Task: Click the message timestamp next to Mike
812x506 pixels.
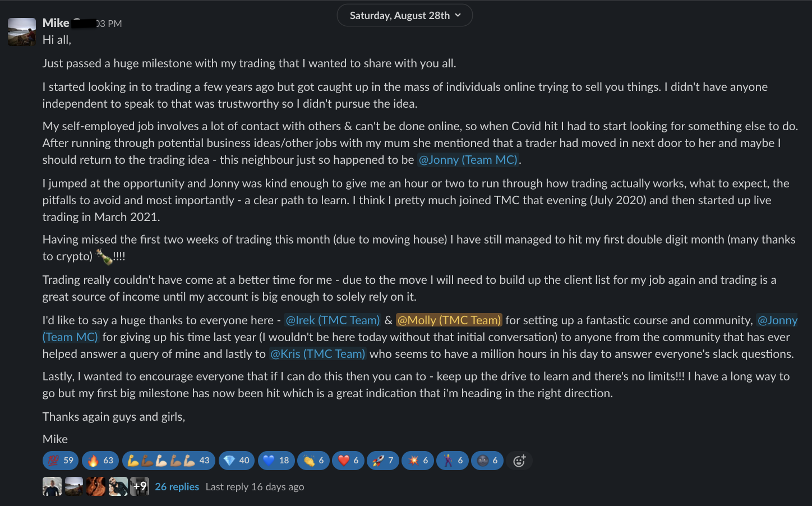Action: [109, 24]
